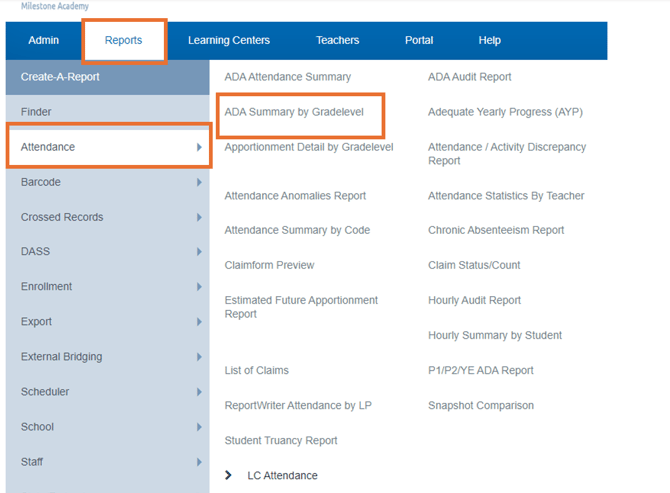Click the Attendance menu arrow icon
670x493 pixels.
[199, 147]
